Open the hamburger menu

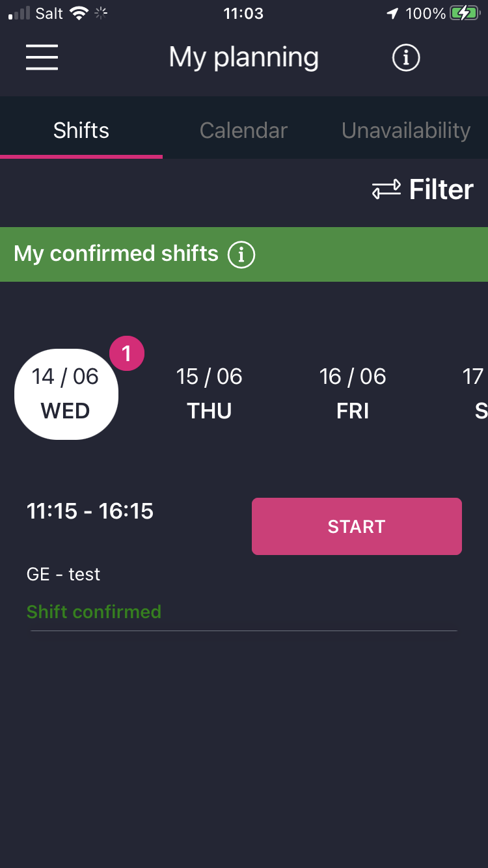tap(42, 57)
